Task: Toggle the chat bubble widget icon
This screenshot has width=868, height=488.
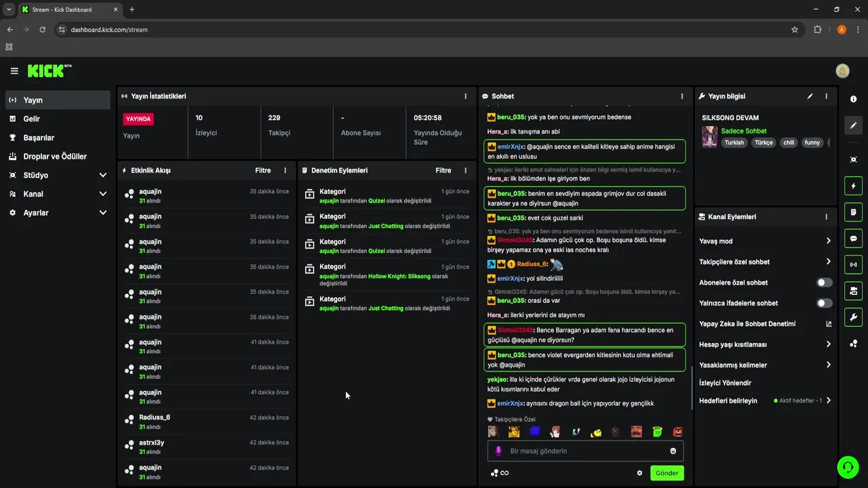Action: (x=853, y=239)
